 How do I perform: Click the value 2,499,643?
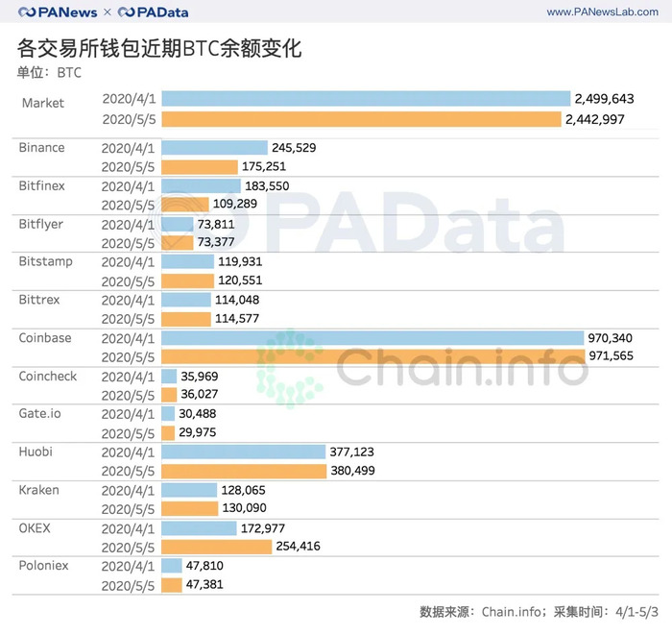coord(604,99)
